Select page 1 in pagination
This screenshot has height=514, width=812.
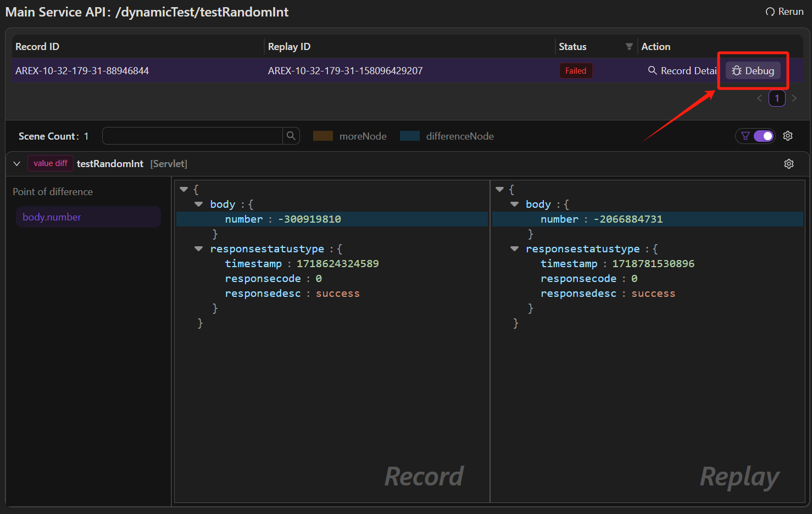pyautogui.click(x=777, y=98)
